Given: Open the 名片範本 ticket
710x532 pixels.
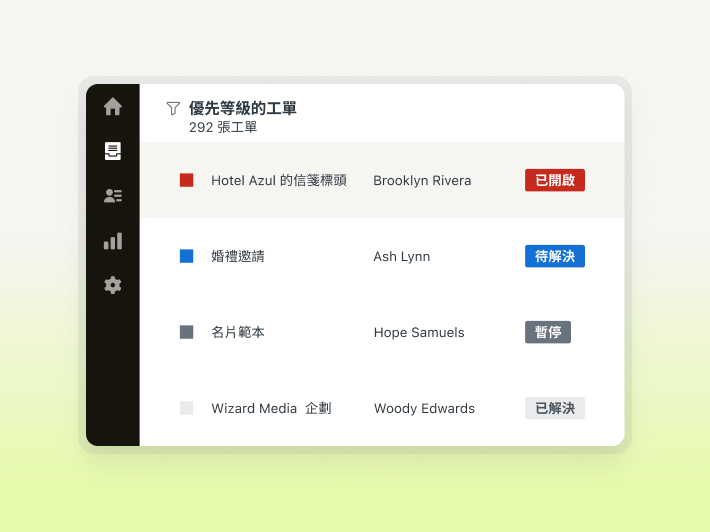Looking at the screenshot, I should 238,332.
